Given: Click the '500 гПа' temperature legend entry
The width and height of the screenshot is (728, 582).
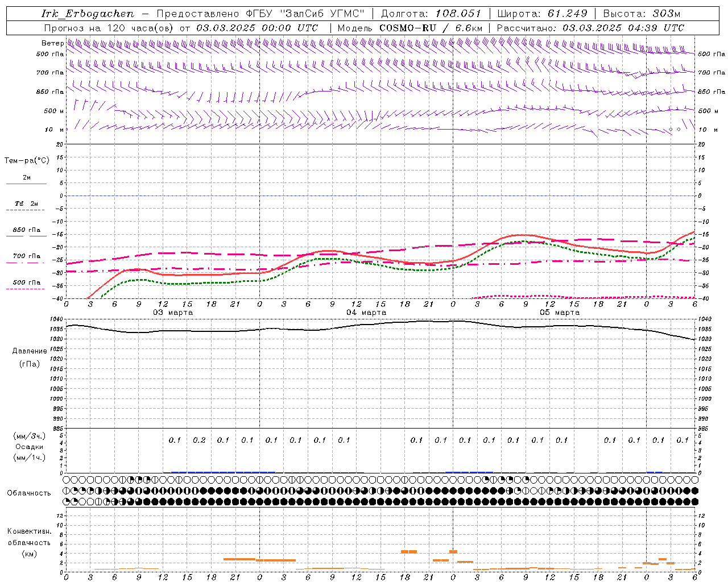Looking at the screenshot, I should point(26,282).
